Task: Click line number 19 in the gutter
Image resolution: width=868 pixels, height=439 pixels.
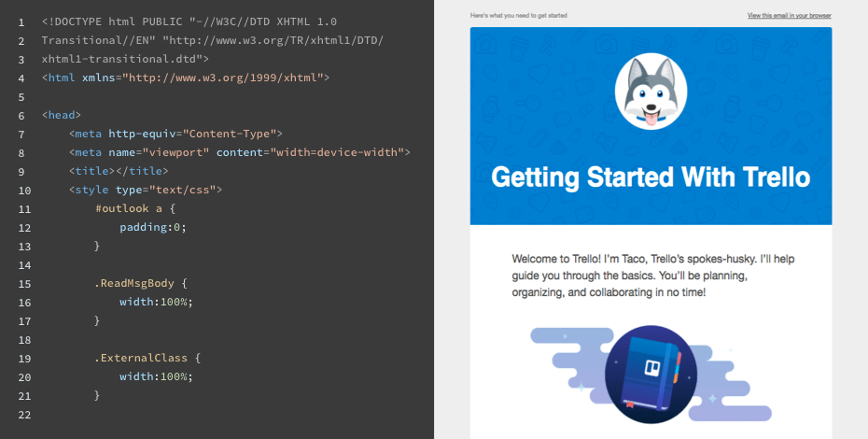Action: (x=24, y=359)
